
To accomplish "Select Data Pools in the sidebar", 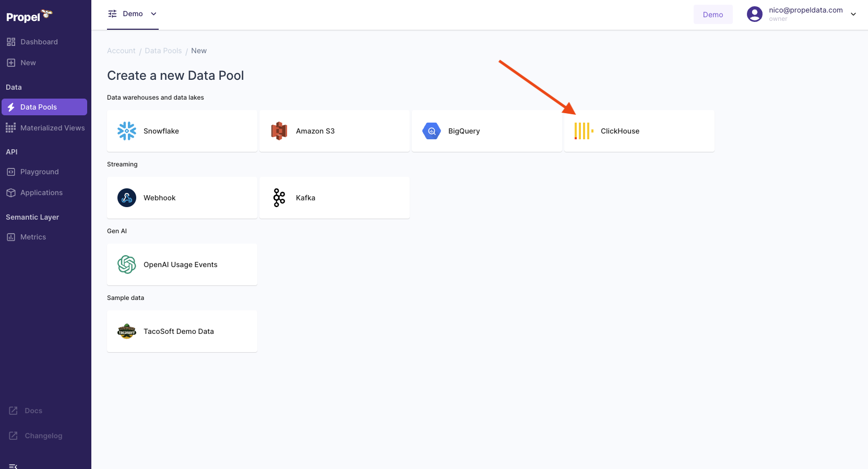I will (44, 107).
